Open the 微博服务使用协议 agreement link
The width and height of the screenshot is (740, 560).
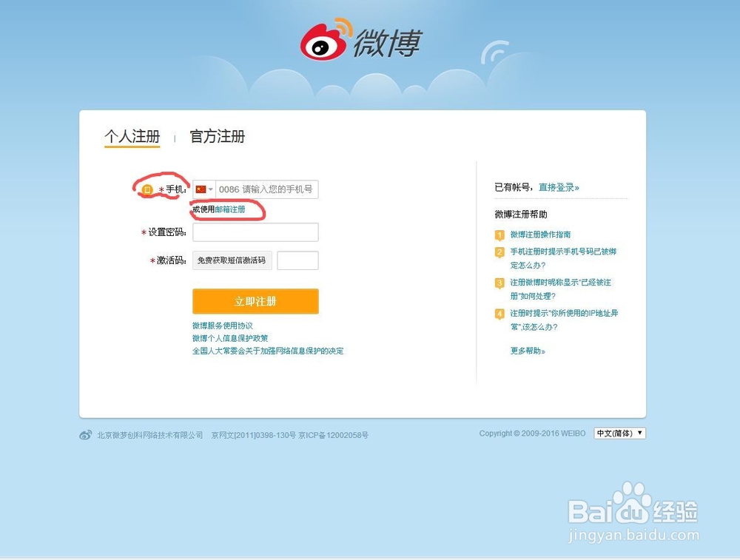tap(223, 325)
